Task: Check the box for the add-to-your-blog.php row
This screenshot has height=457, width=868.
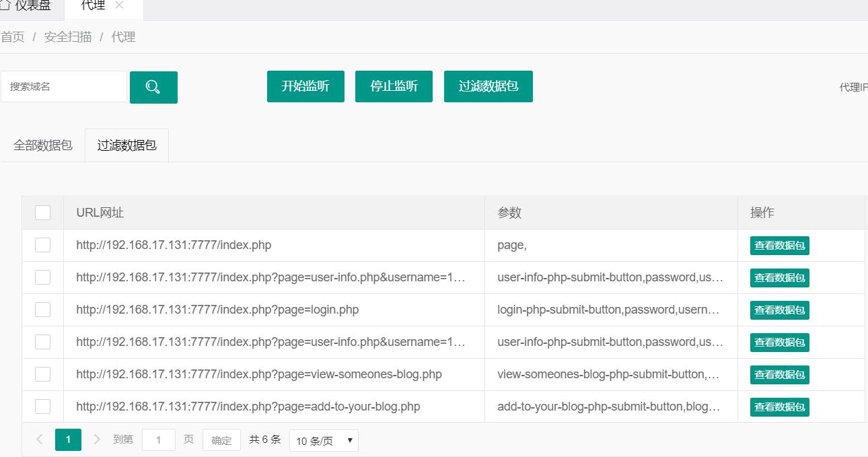Action: [42, 407]
